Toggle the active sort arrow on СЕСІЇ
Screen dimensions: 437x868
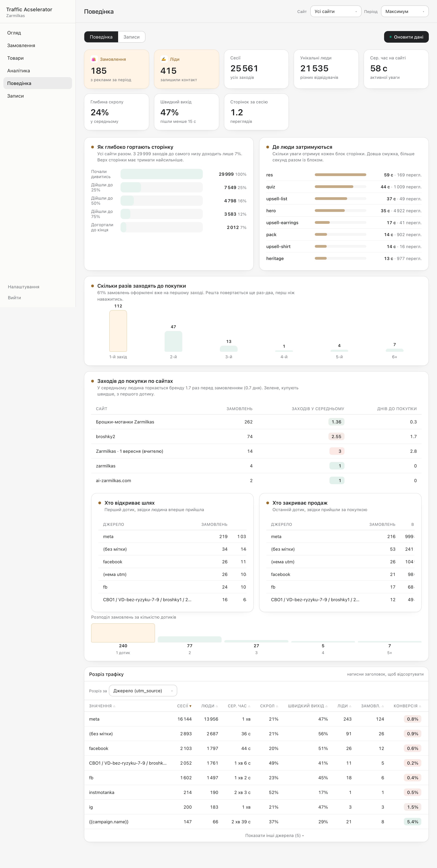(191, 706)
